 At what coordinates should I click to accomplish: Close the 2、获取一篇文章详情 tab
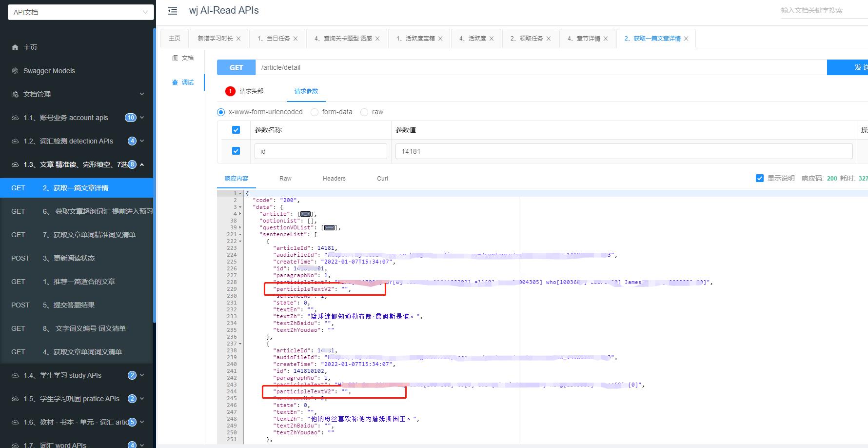(x=686, y=39)
